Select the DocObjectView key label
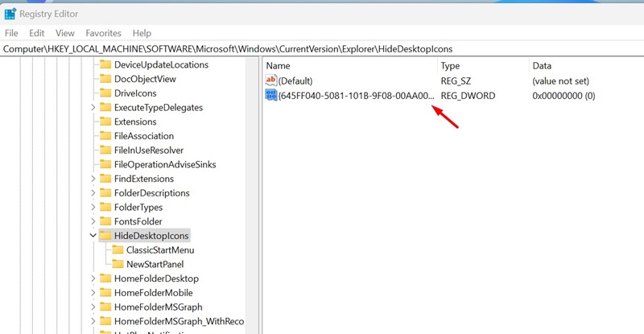The width and height of the screenshot is (644, 334). (x=145, y=79)
